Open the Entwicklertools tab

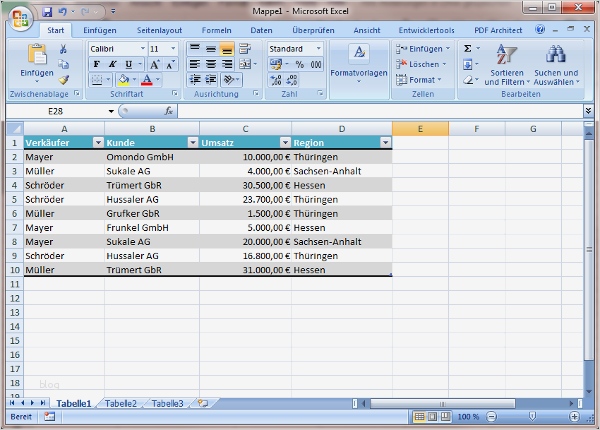[x=426, y=30]
